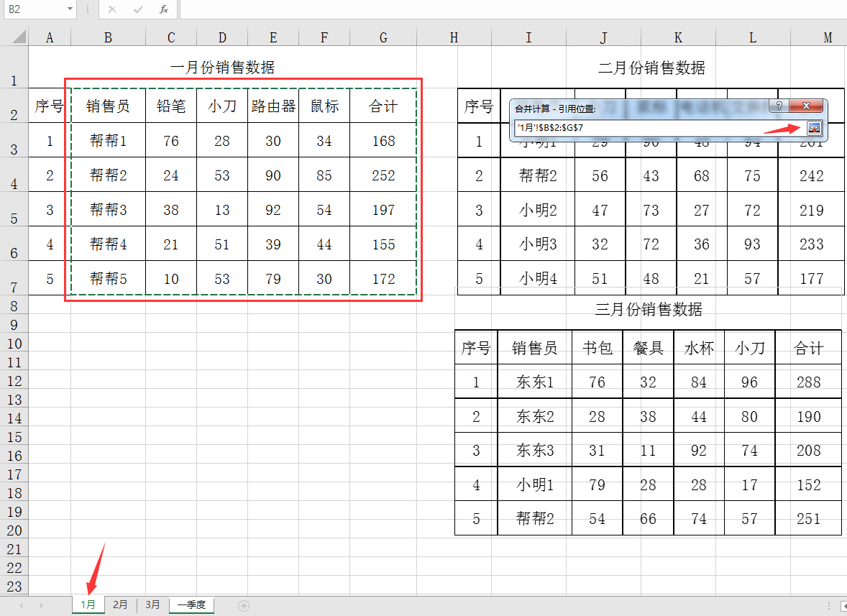Select the February total 219
The image size is (847, 616).
[x=811, y=210]
